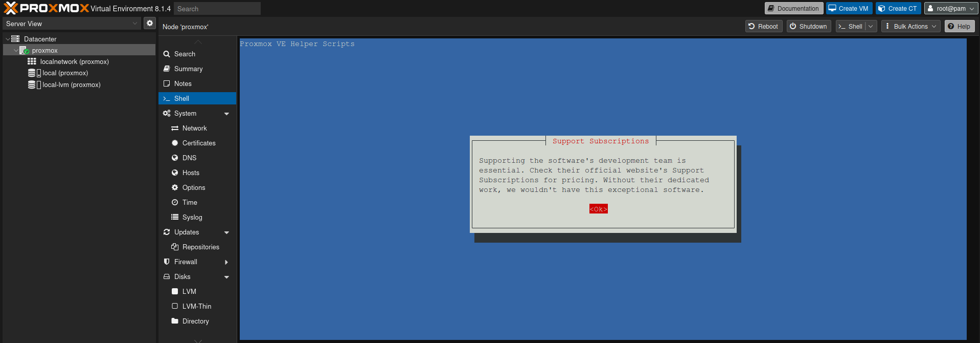Confirm the Support Subscriptions dialog with Ok

point(599,209)
